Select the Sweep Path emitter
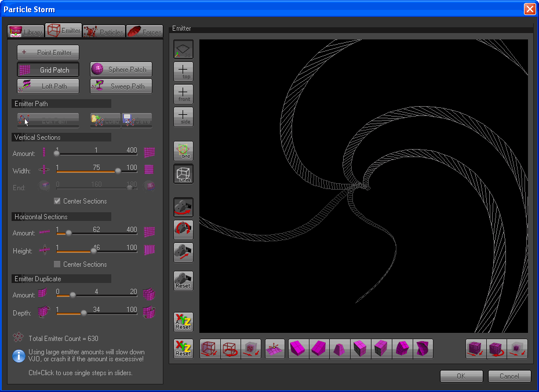The image size is (539, 392). (x=121, y=86)
